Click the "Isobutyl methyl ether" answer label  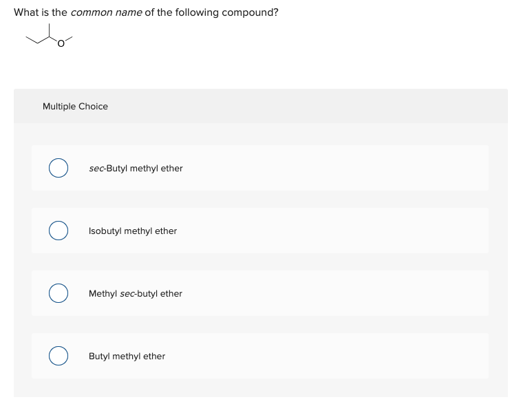(x=133, y=231)
